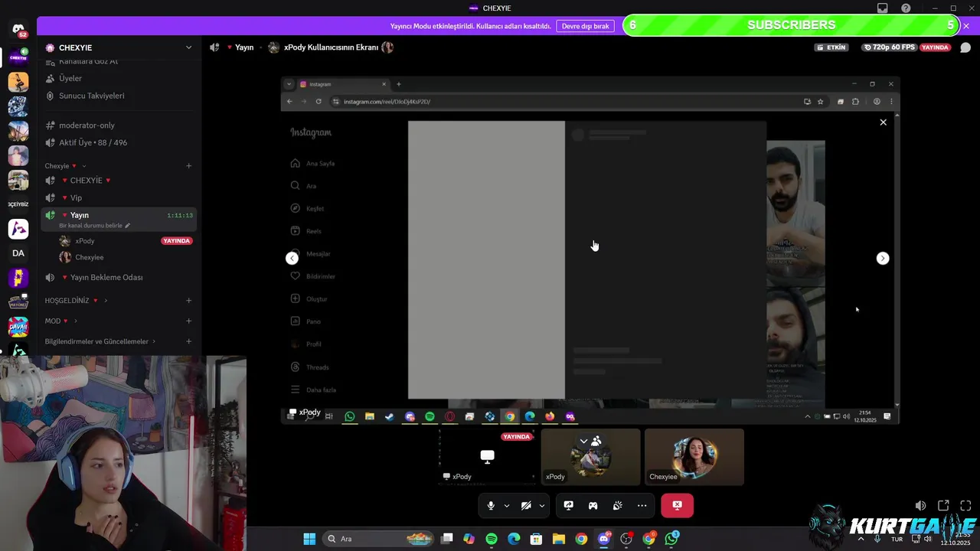Open the white A-logo server icon

tap(18, 229)
